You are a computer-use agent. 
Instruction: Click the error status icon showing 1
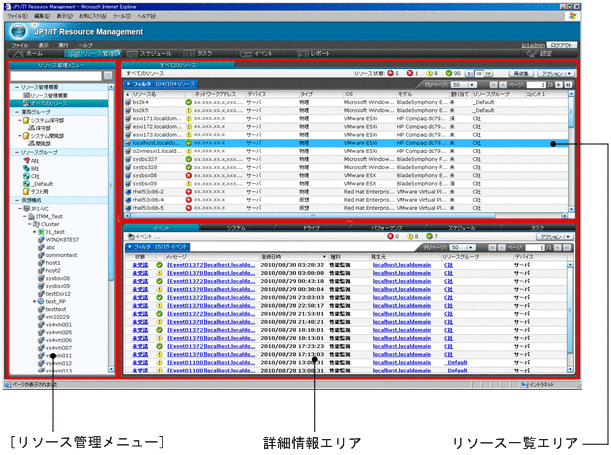(x=410, y=73)
